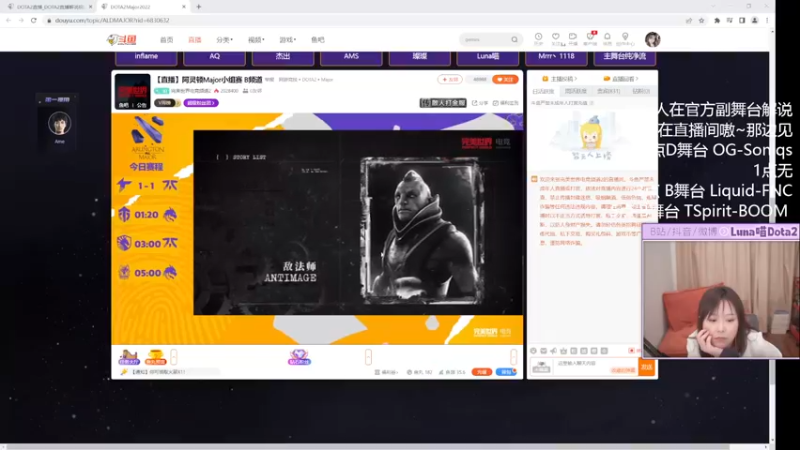
Task: Expand the 游戏 games dropdown
Action: pyautogui.click(x=287, y=40)
